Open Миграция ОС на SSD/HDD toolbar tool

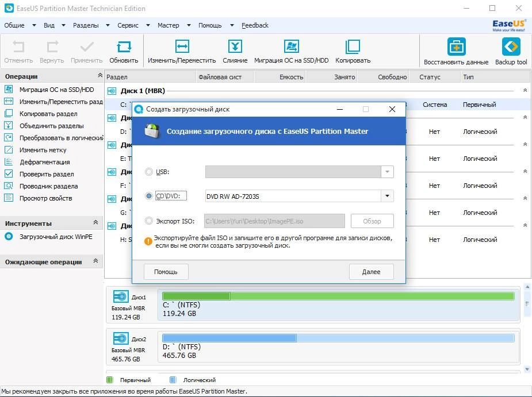(291, 47)
